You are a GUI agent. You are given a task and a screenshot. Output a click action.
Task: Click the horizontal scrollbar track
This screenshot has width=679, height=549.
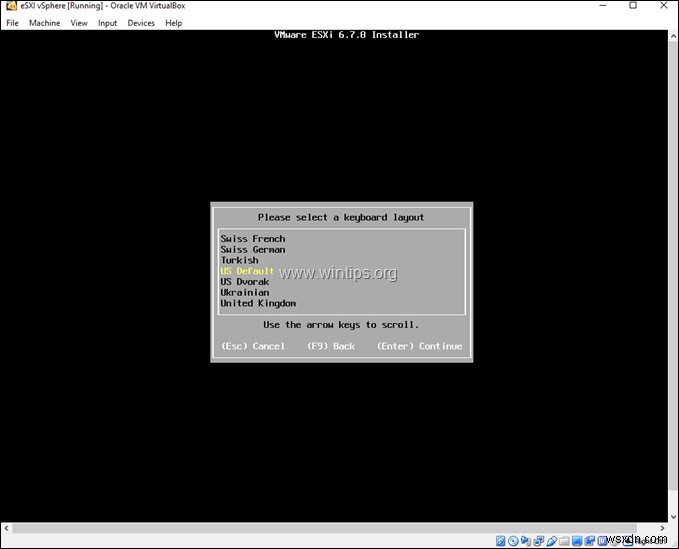[x=333, y=528]
